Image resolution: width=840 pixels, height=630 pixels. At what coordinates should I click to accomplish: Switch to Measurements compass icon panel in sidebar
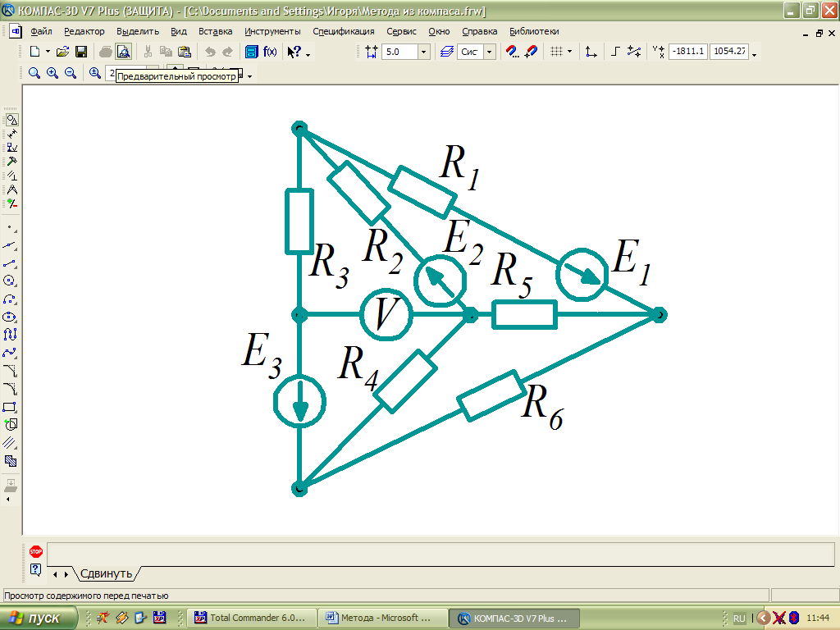[x=11, y=189]
